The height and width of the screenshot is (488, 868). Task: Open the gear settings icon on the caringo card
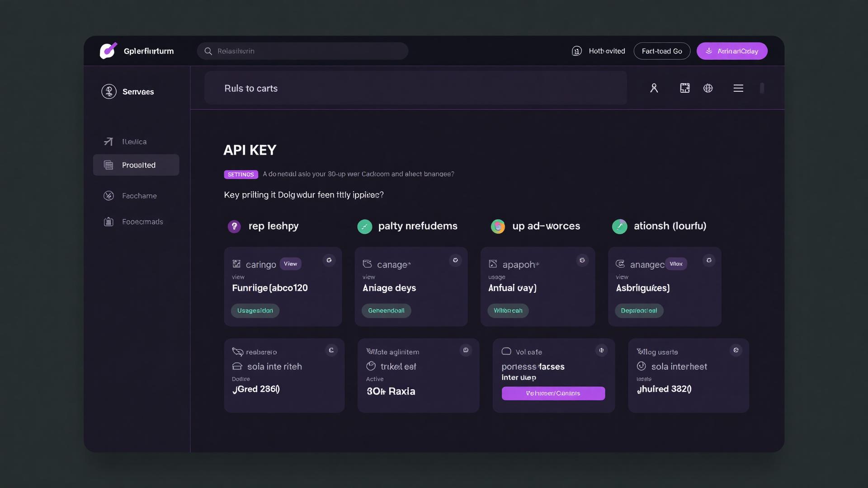[329, 260]
